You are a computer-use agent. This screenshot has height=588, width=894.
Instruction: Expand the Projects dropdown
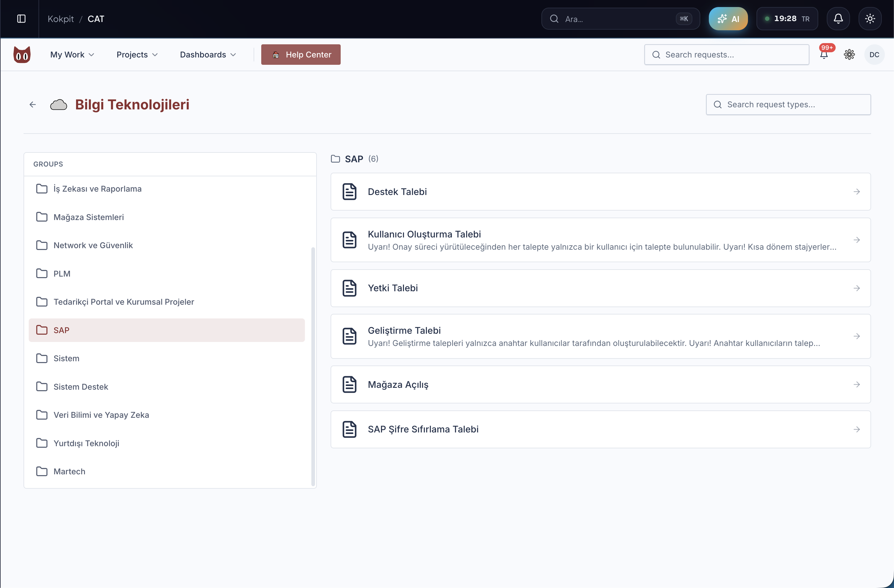137,54
